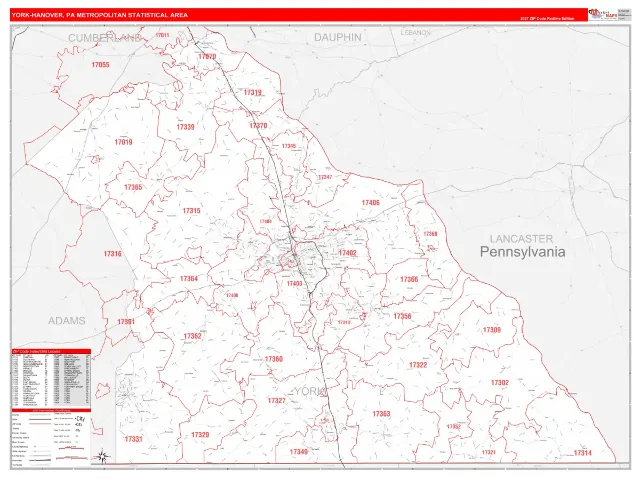Select ZIP code 17403 label
This screenshot has width=640, height=480.
pyautogui.click(x=294, y=284)
